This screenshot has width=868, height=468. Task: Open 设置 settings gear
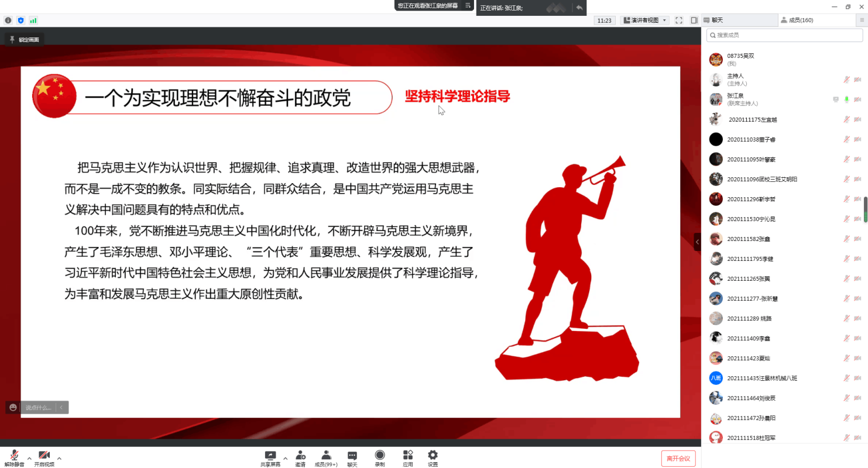coord(433,457)
